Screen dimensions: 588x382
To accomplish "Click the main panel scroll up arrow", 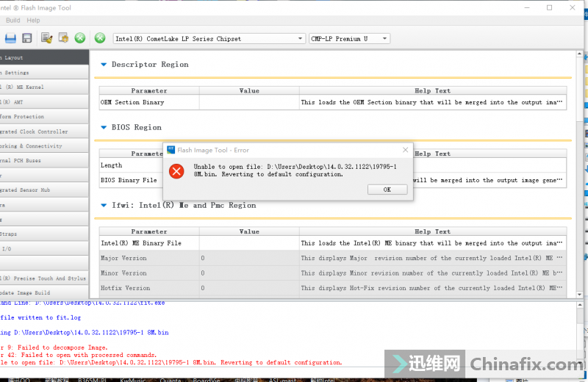I will click(580, 54).
